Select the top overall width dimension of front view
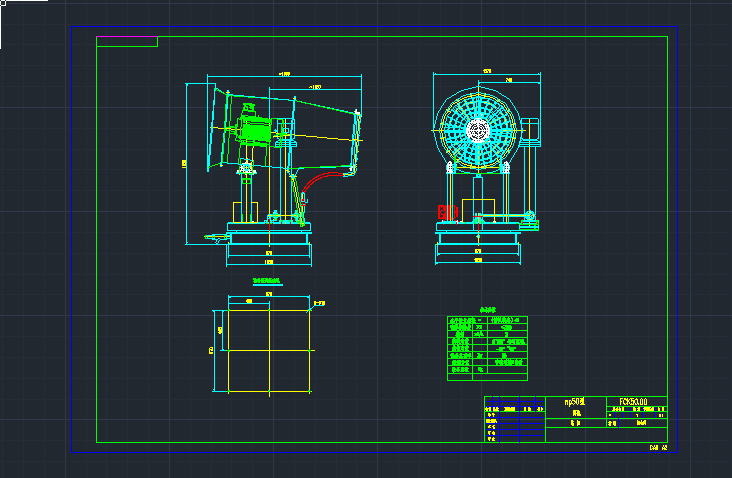 [x=487, y=72]
